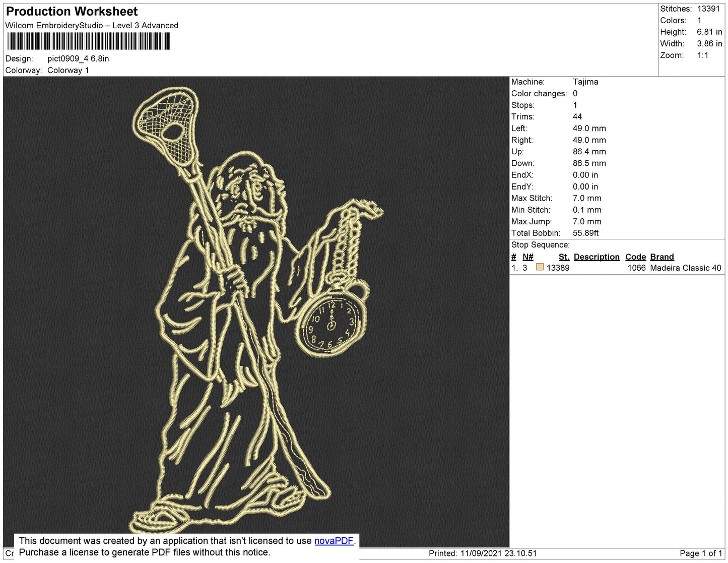Select EndY value '0.00 in'
The height and width of the screenshot is (563, 728).
tap(585, 186)
